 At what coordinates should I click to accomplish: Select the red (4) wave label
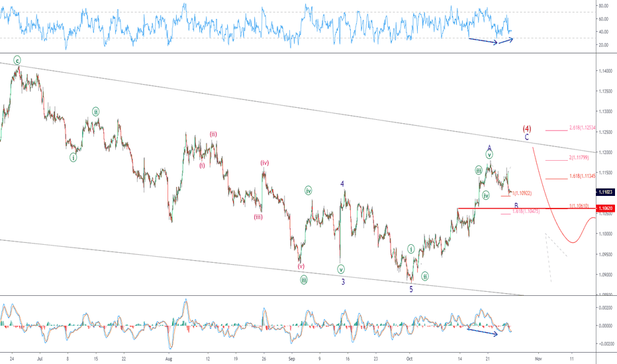point(527,128)
